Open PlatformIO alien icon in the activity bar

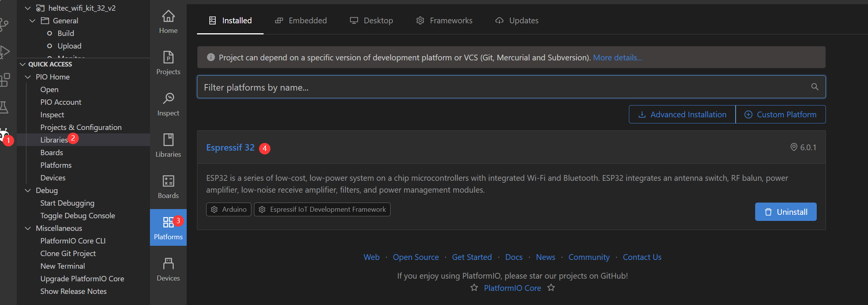click(x=4, y=135)
